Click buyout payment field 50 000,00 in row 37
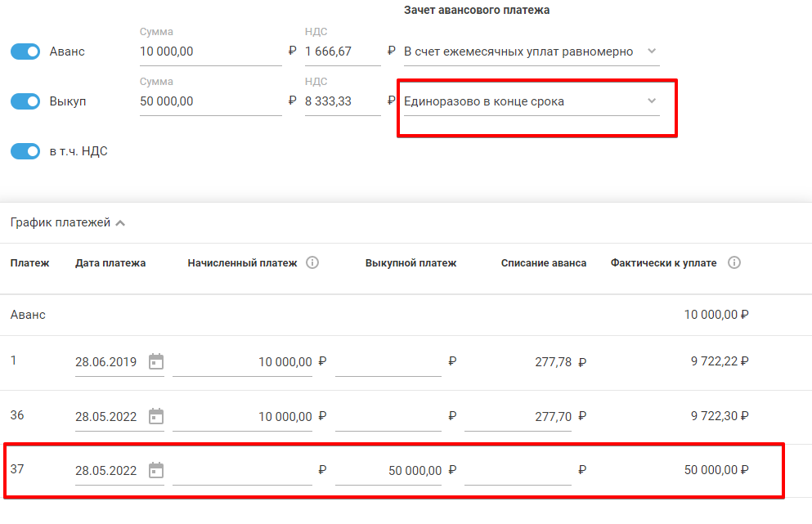Image resolution: width=812 pixels, height=524 pixels. [x=388, y=471]
